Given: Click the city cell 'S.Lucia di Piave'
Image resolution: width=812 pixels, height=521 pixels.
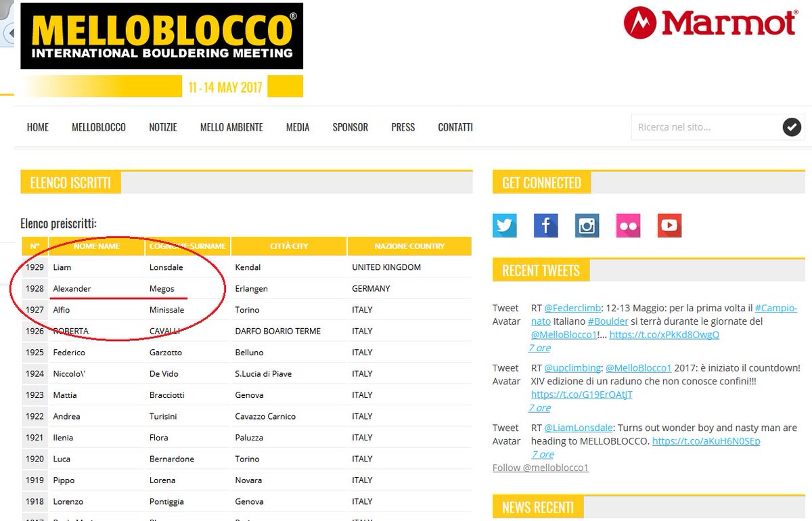Looking at the screenshot, I should pos(263,373).
